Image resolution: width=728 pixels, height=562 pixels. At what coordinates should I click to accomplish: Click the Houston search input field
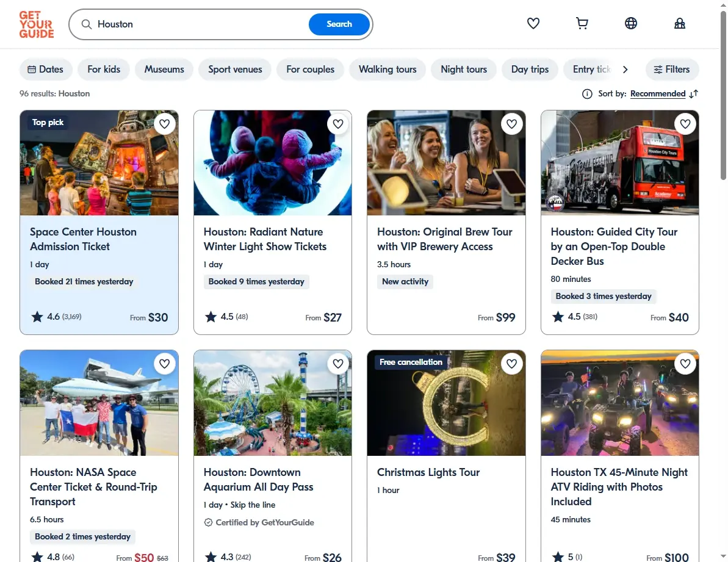pos(200,24)
